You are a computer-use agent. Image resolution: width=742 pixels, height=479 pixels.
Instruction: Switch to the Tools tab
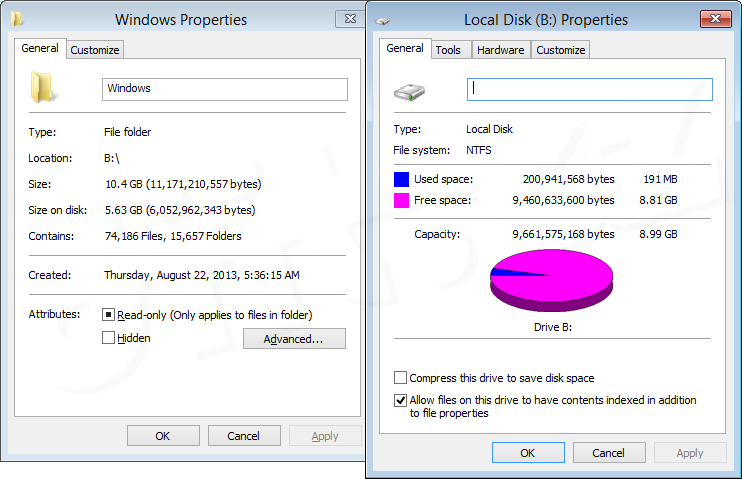pyautogui.click(x=448, y=50)
